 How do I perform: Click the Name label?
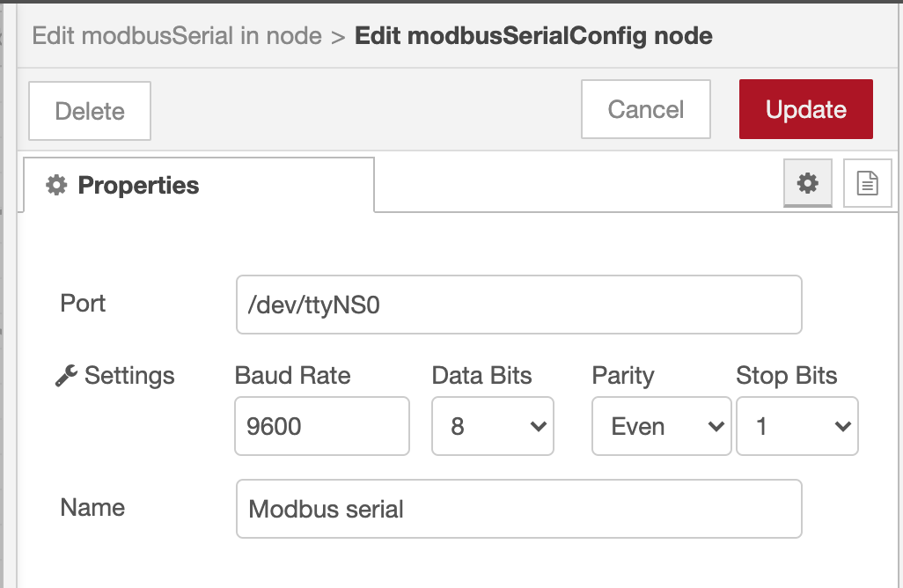pyautogui.click(x=92, y=508)
